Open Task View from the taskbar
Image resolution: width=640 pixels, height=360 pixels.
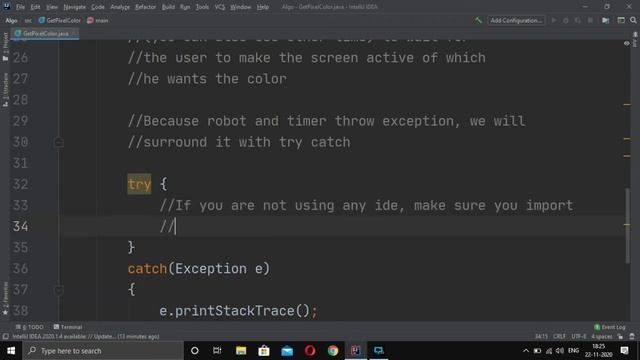(217, 351)
